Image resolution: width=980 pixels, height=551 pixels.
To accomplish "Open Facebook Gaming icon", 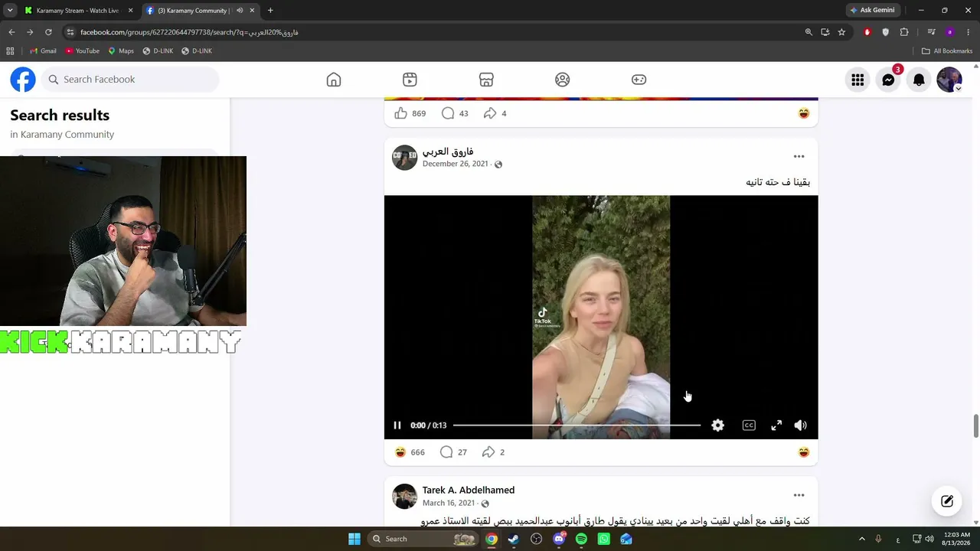I will pos(639,80).
